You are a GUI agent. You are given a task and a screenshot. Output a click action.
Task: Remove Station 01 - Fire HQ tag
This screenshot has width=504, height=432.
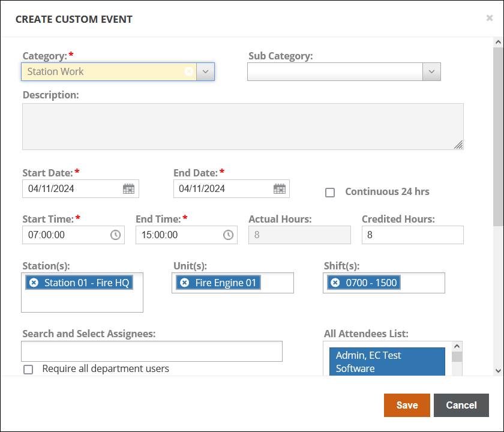point(34,283)
